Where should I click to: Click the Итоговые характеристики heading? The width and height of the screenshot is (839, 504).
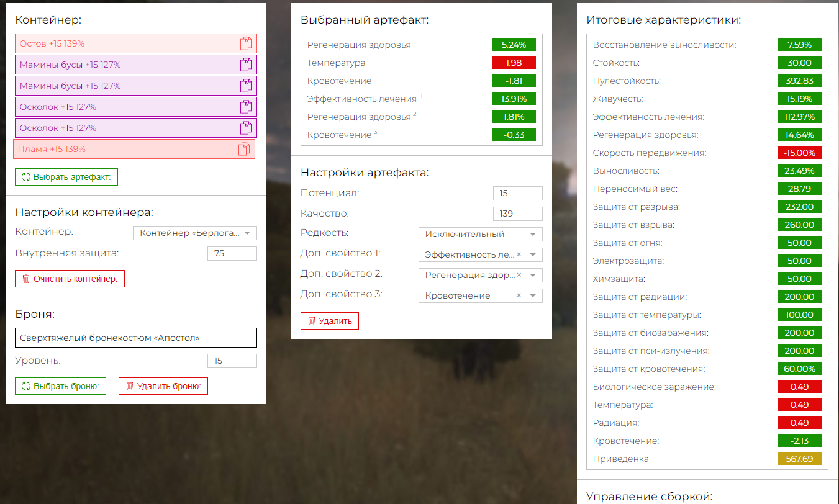[x=663, y=20]
